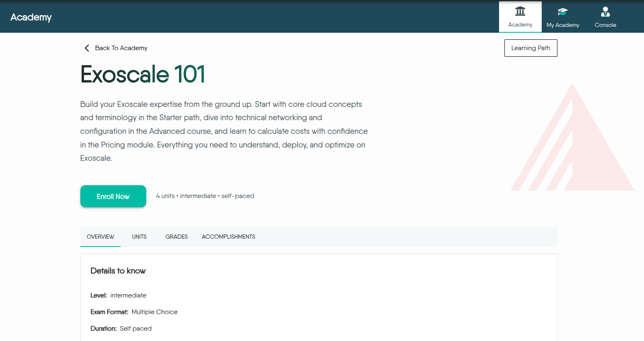Screen dimensions: 644x341
Task: Click the Academy building icon in navigation
Action: pos(520,11)
